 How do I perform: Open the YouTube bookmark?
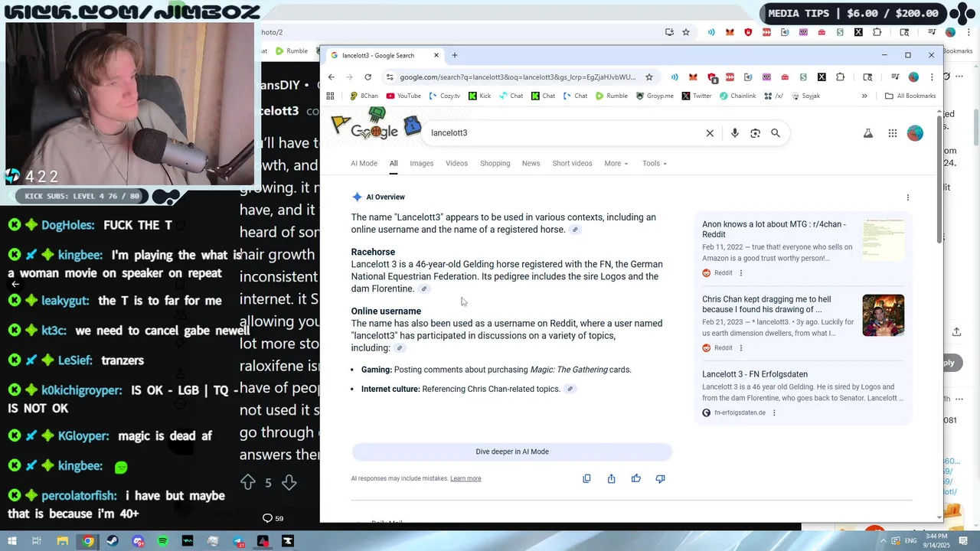coord(403,96)
